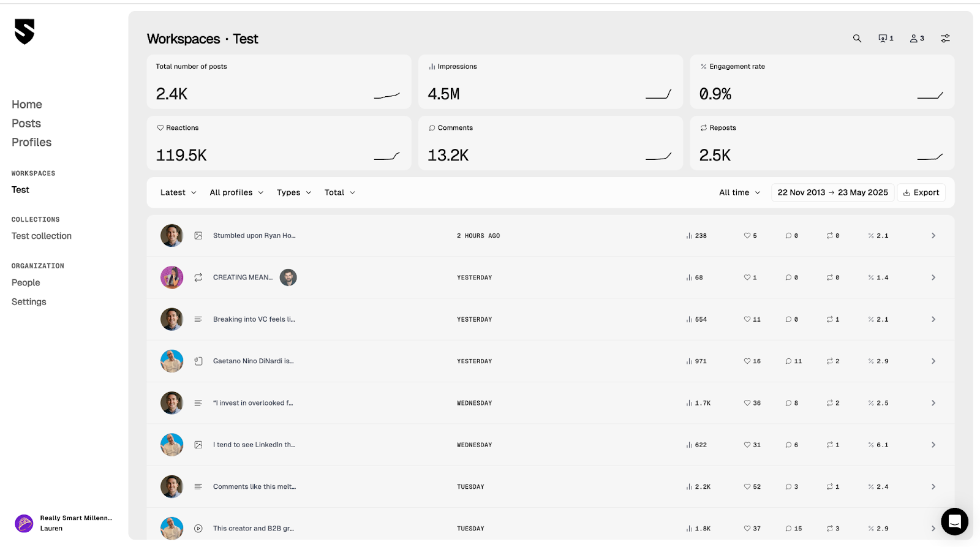Click the avatar on Gaetano Nino DiNardi row
Viewport: 980px width, 547px height.
(x=172, y=361)
